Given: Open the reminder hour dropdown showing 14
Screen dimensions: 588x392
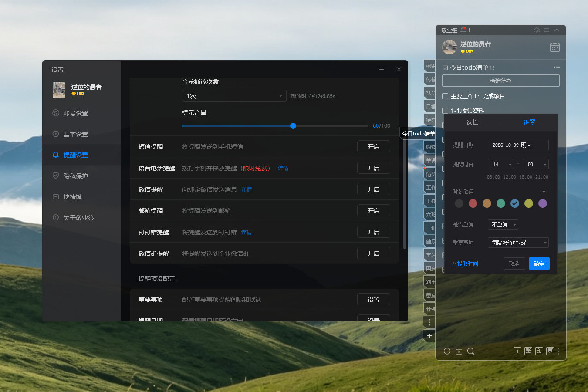Looking at the screenshot, I should pos(501,164).
